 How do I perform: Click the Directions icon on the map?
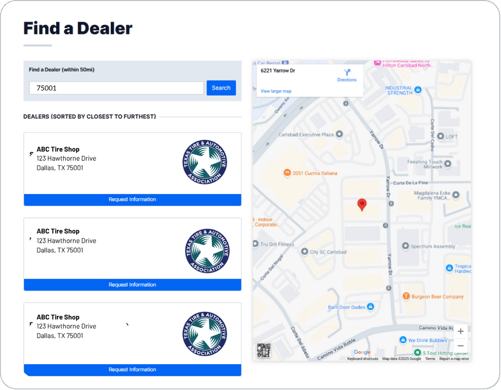coord(347,72)
